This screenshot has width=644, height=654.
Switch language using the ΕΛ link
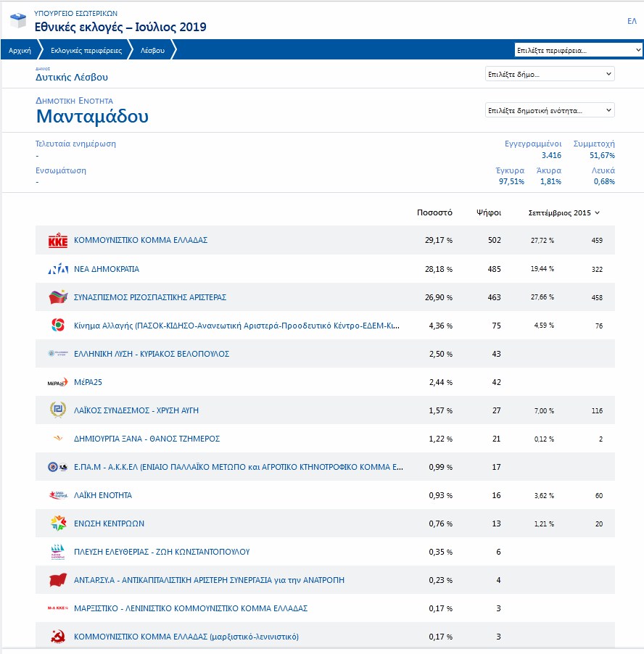click(x=632, y=21)
